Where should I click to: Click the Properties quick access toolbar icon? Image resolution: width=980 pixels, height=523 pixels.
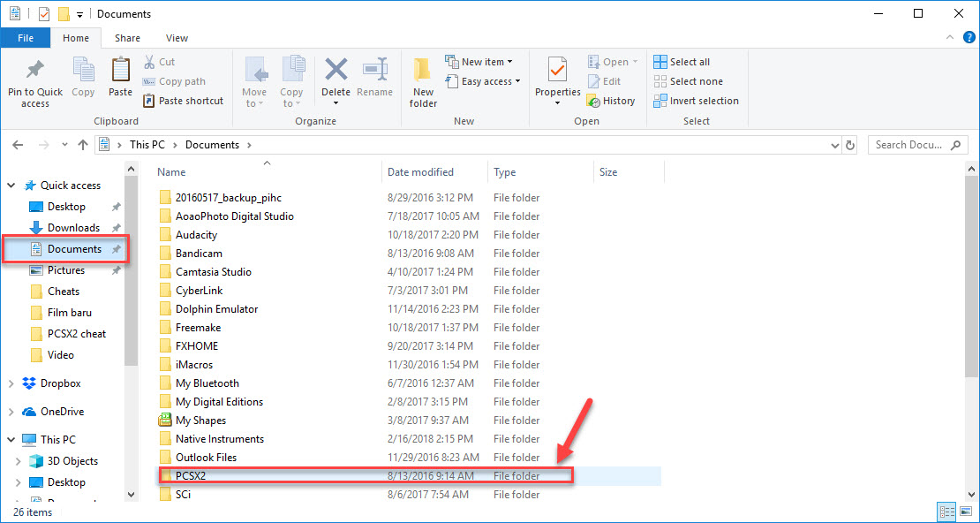point(44,14)
